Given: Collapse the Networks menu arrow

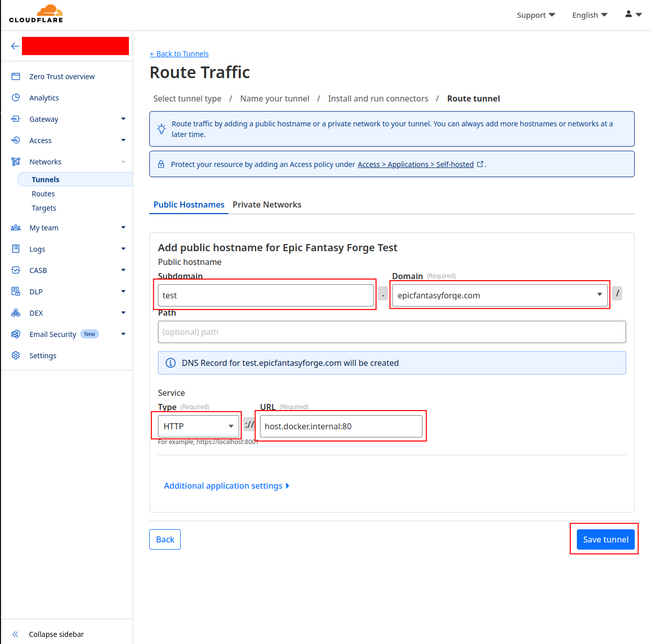Looking at the screenshot, I should point(123,161).
